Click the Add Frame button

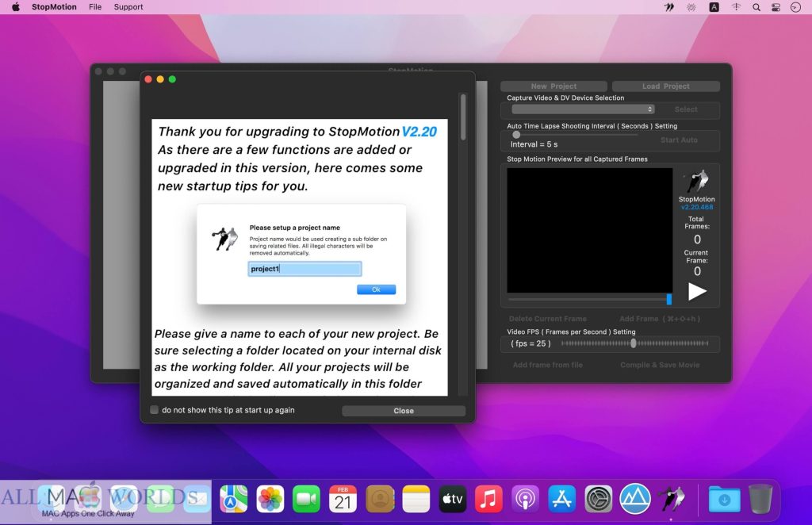click(x=660, y=319)
